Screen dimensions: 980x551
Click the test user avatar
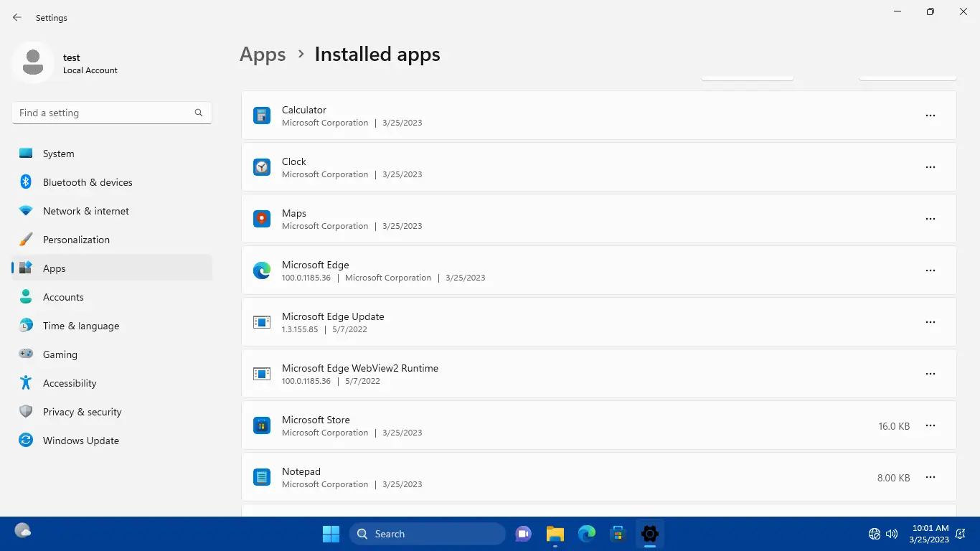33,63
